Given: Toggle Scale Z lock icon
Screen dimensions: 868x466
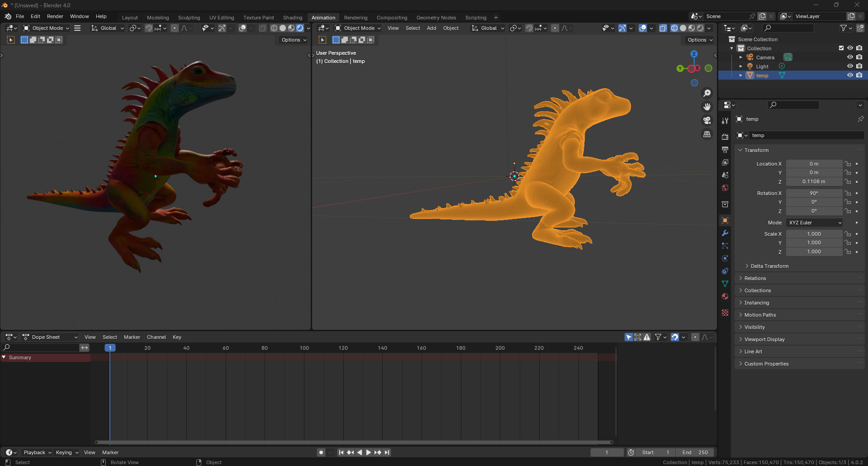Looking at the screenshot, I should 848,252.
